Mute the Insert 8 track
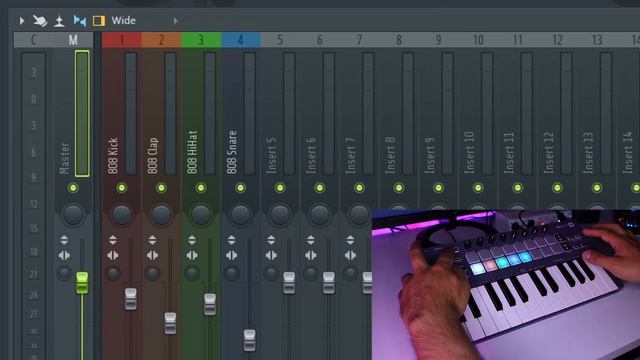 (x=399, y=188)
